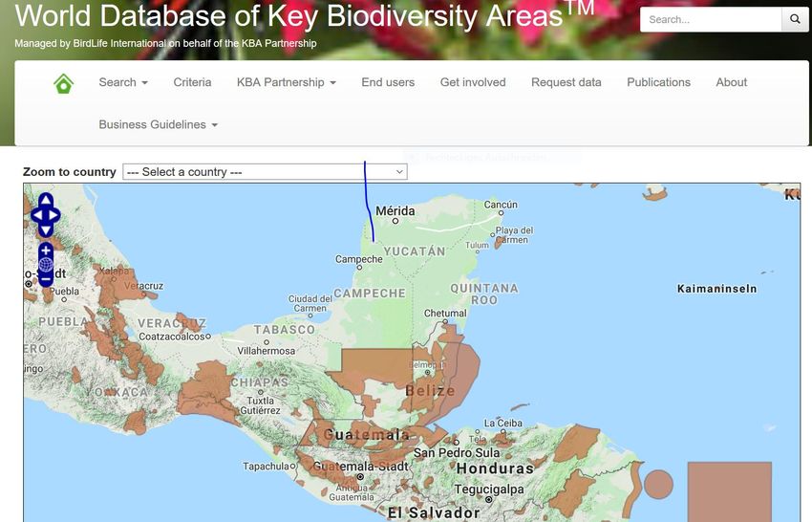812x522 pixels.
Task: Open the Criteria menu item
Action: [192, 82]
